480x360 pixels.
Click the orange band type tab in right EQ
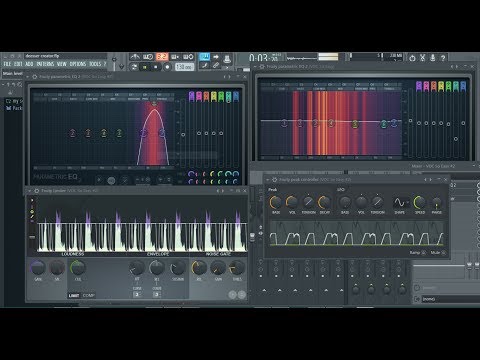click(x=434, y=86)
